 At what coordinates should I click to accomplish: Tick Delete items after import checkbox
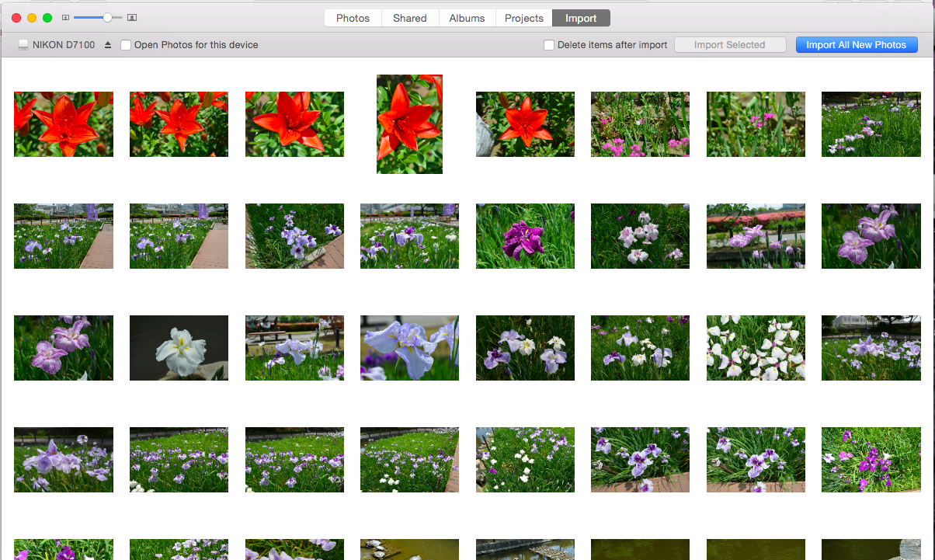coord(549,45)
